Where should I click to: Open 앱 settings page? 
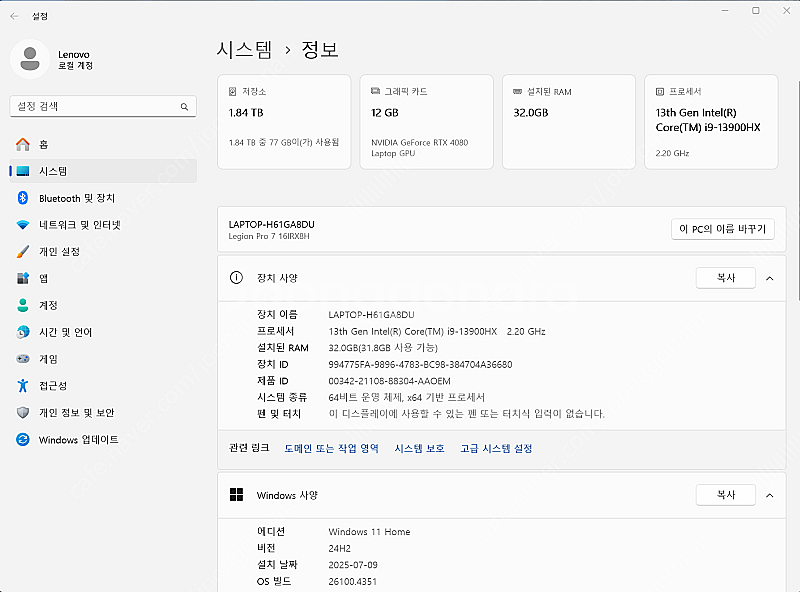click(x=103, y=278)
